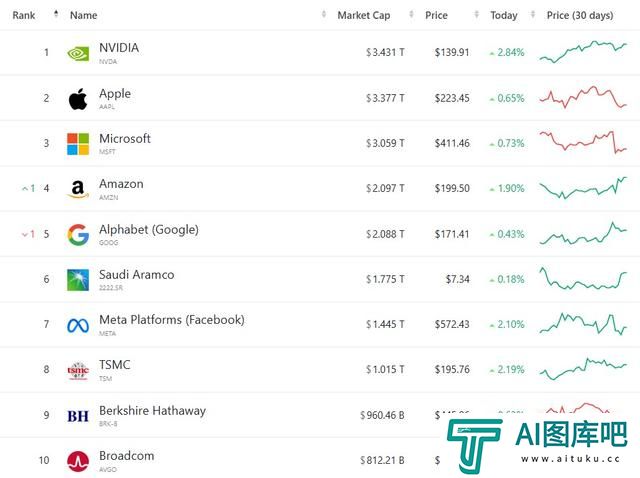The width and height of the screenshot is (640, 478).
Task: Sort the table by Market Cap column
Action: [x=364, y=15]
